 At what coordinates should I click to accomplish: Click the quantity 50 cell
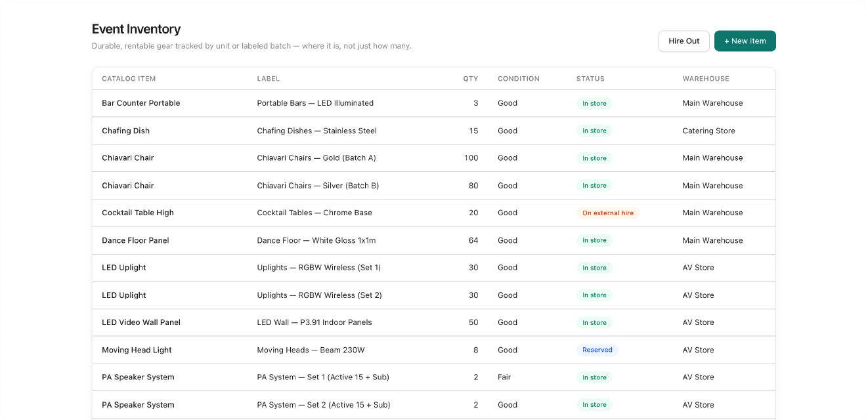coord(473,322)
